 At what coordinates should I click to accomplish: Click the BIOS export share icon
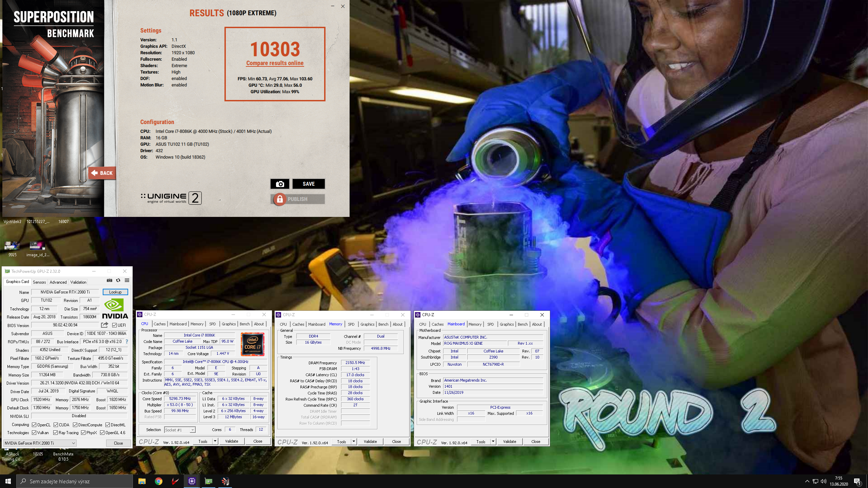pos(104,325)
